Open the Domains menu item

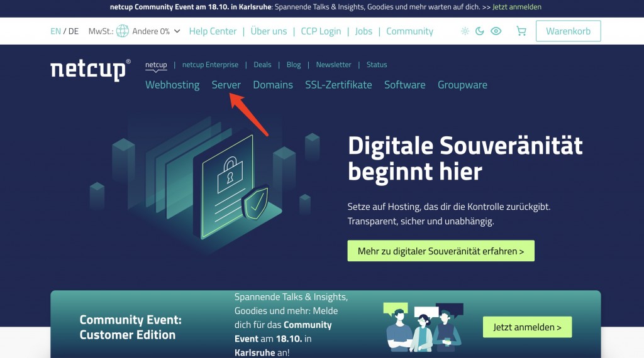pyautogui.click(x=273, y=85)
